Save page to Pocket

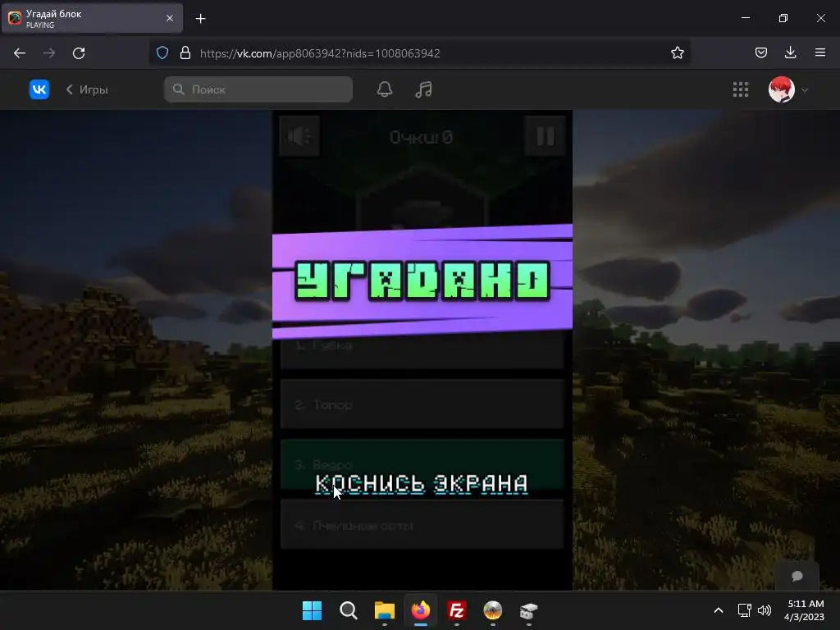click(x=760, y=52)
